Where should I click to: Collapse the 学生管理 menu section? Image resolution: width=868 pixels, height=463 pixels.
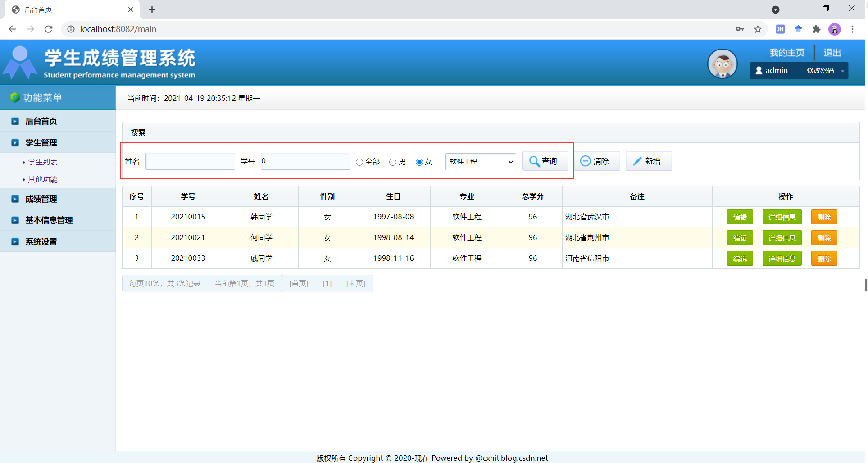pyautogui.click(x=58, y=143)
